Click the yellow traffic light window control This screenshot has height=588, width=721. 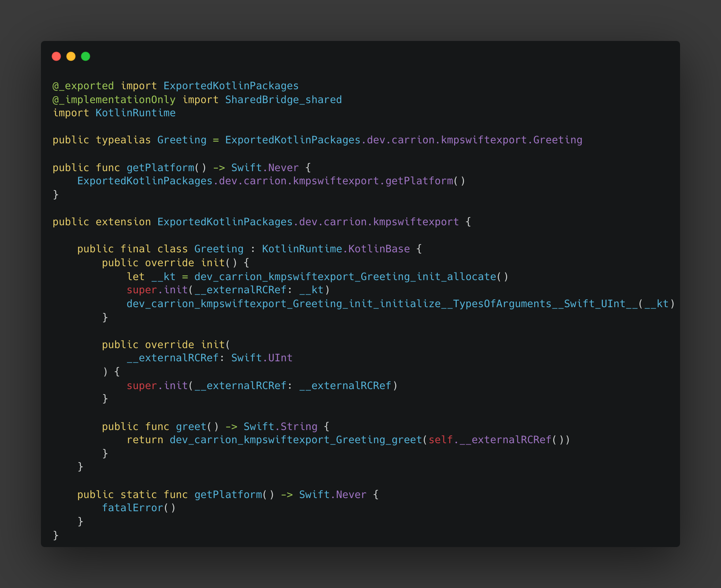point(71,56)
